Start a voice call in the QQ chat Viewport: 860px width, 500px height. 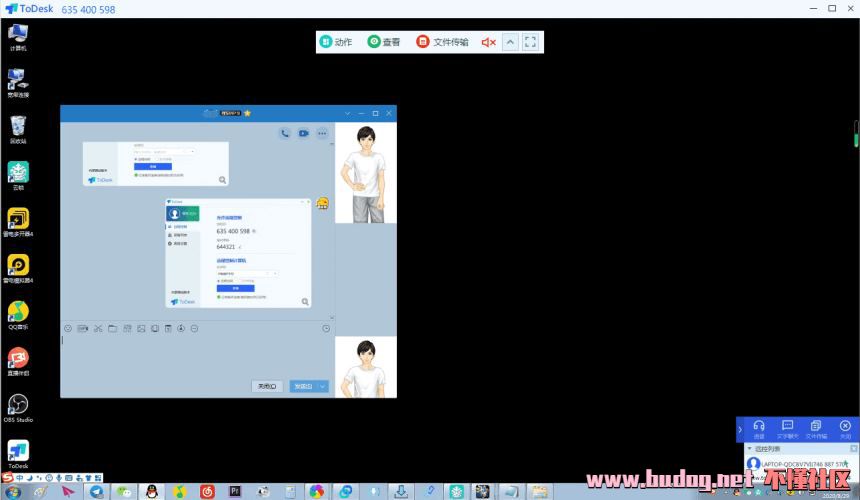pyautogui.click(x=285, y=133)
